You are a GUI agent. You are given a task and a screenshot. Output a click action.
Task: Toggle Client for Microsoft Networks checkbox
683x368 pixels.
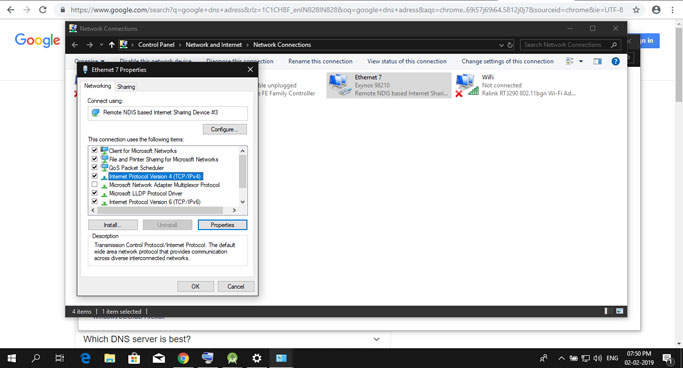[95, 150]
